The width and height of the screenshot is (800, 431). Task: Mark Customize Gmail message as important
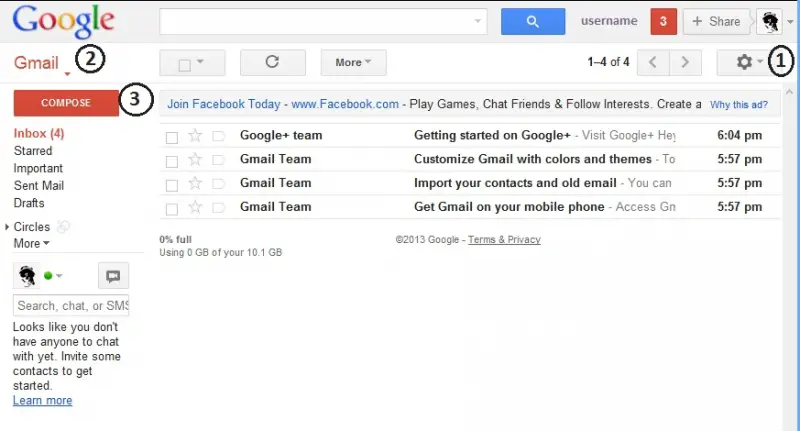218,160
